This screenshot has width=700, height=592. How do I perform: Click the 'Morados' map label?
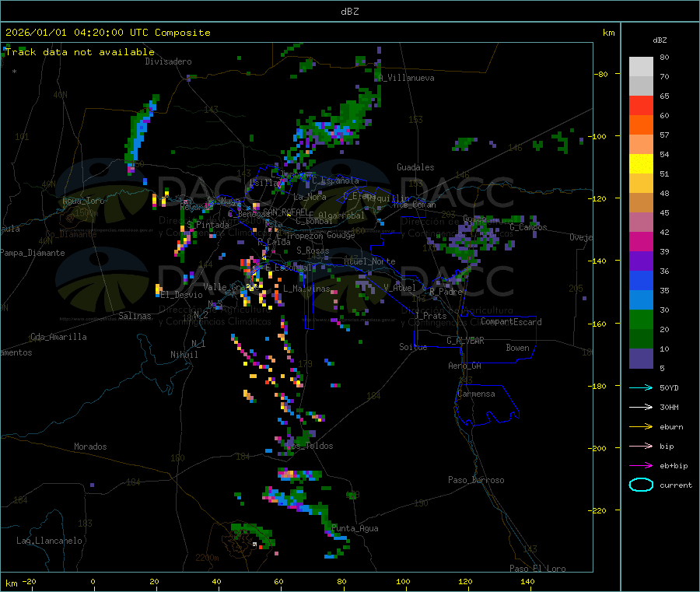click(90, 447)
